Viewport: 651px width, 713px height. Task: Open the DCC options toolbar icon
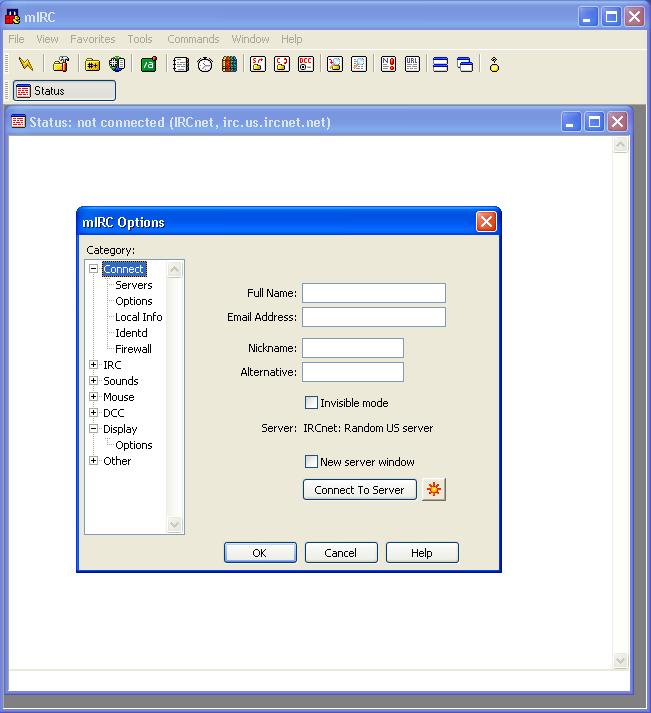pos(306,65)
